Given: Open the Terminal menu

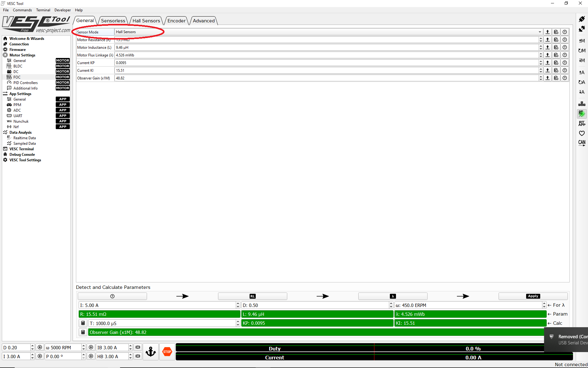Looking at the screenshot, I should [x=43, y=10].
